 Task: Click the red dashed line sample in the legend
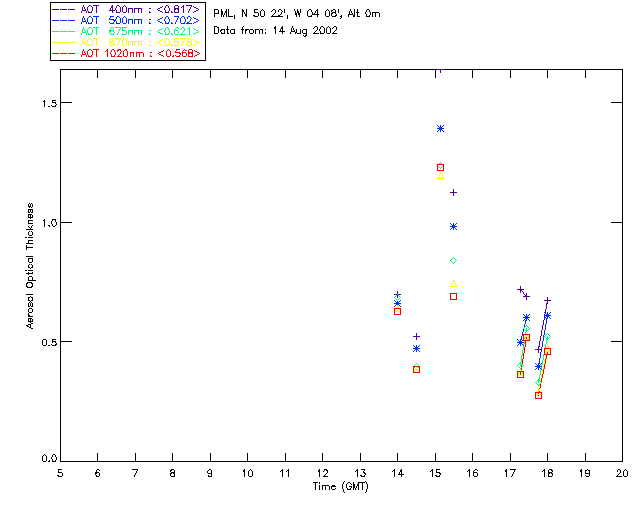point(64,53)
